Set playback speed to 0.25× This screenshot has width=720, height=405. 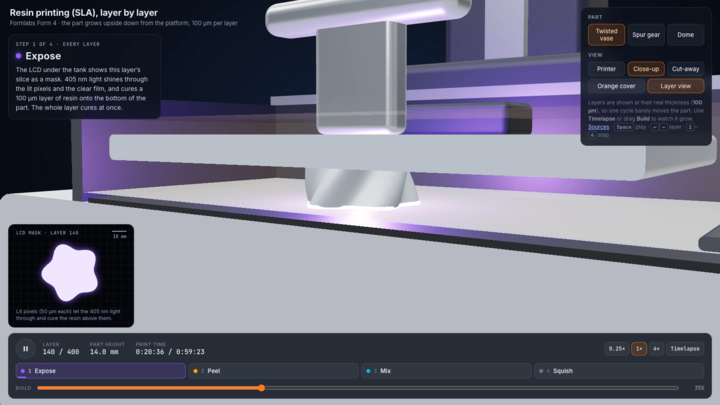616,349
